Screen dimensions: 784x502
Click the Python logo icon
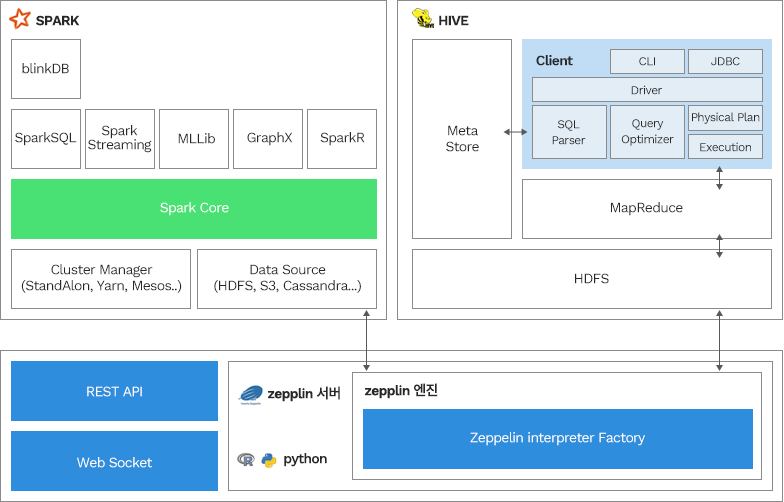click(269, 460)
